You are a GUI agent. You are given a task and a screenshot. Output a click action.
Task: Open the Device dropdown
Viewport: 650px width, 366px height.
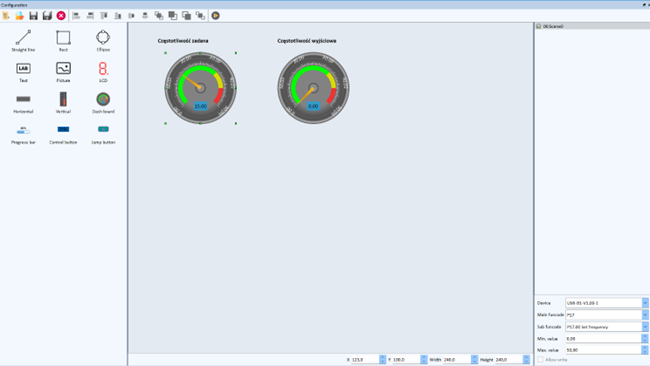[606, 303]
